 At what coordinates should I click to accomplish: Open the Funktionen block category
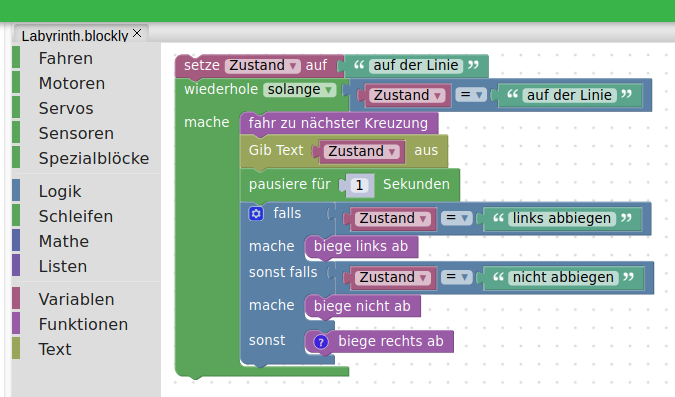click(x=86, y=324)
